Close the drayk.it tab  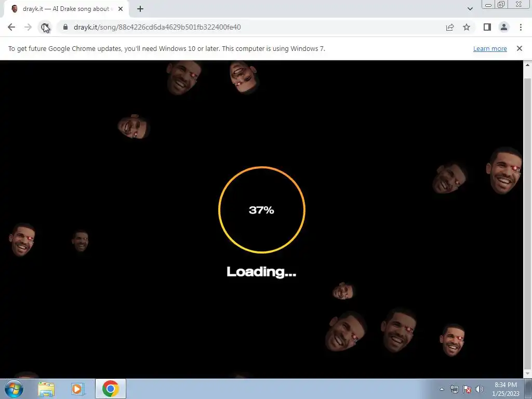(121, 9)
